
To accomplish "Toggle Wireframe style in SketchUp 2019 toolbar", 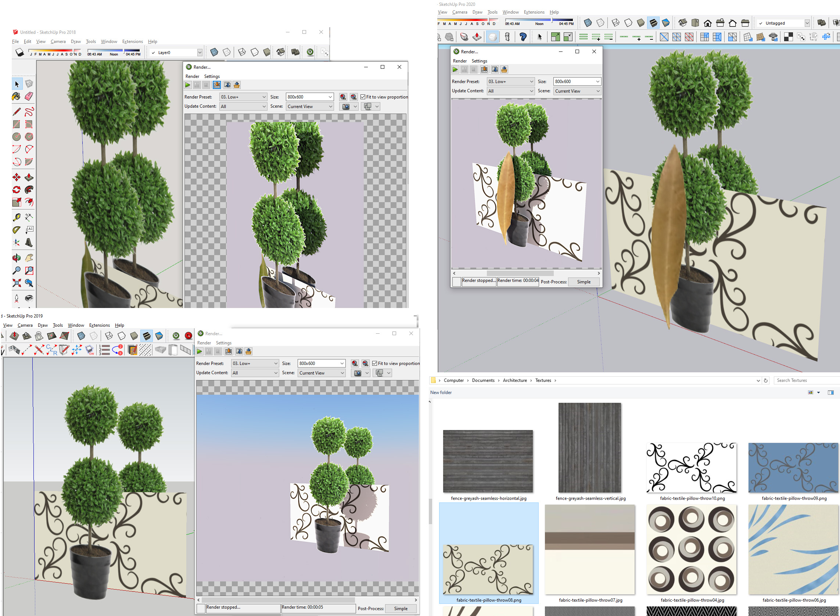I will pyautogui.click(x=109, y=336).
